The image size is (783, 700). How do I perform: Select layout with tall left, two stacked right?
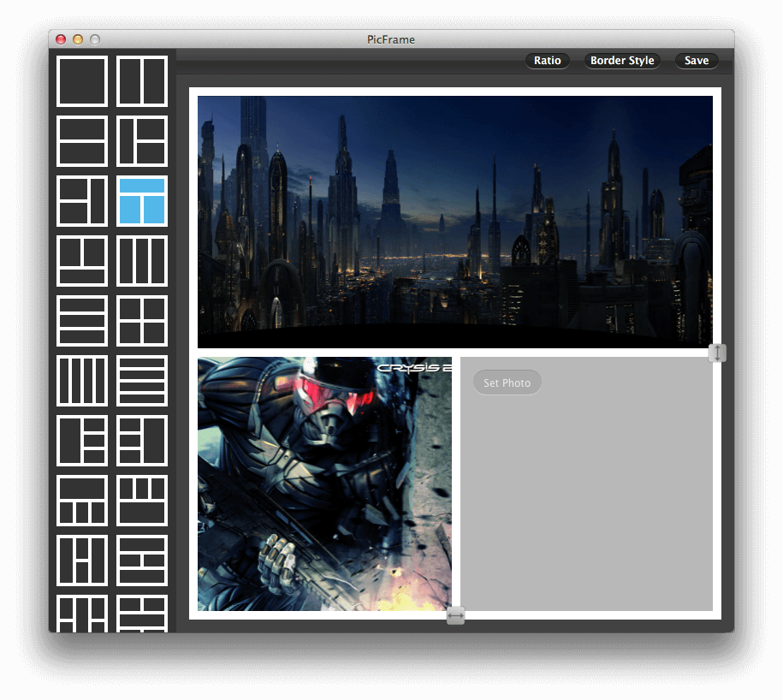tap(142, 141)
